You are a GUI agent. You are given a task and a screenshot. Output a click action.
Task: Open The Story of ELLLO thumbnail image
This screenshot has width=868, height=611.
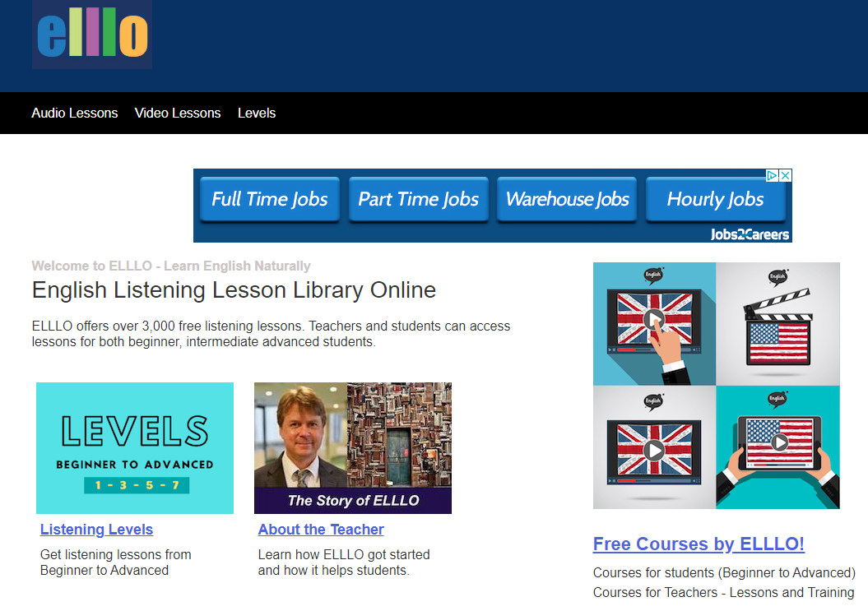click(x=353, y=448)
